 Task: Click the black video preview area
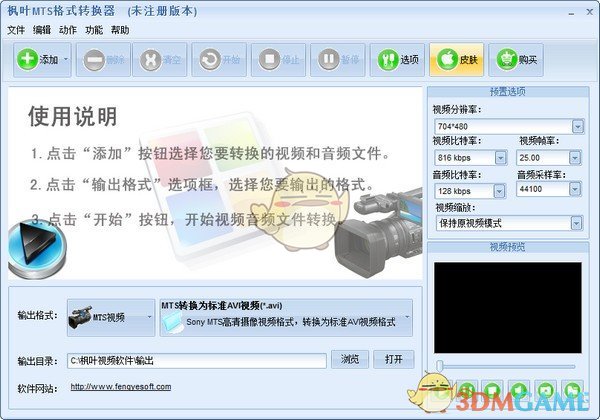tap(507, 308)
